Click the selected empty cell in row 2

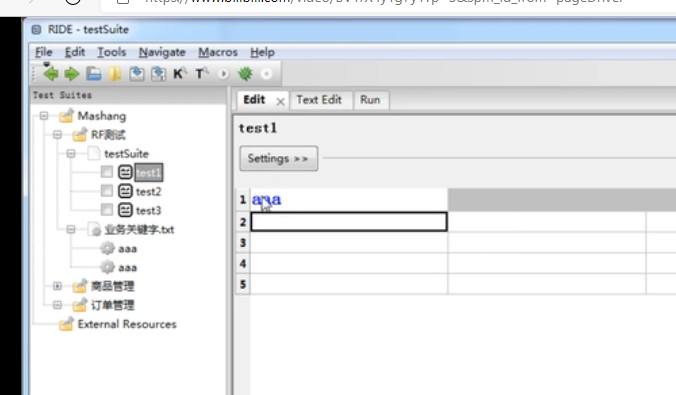click(349, 222)
